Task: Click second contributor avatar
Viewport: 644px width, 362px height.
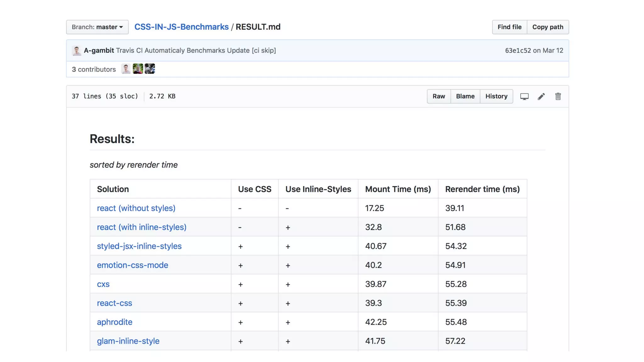Action: tap(138, 69)
